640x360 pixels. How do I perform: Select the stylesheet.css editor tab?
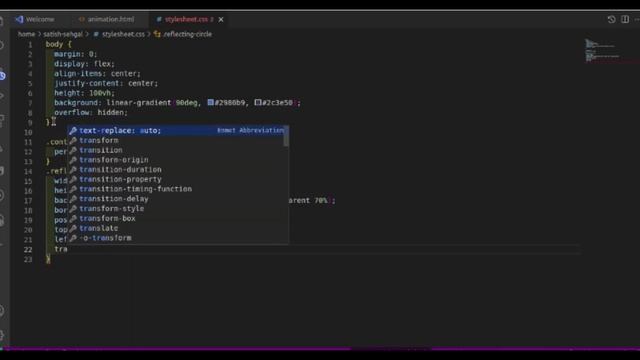click(187, 19)
